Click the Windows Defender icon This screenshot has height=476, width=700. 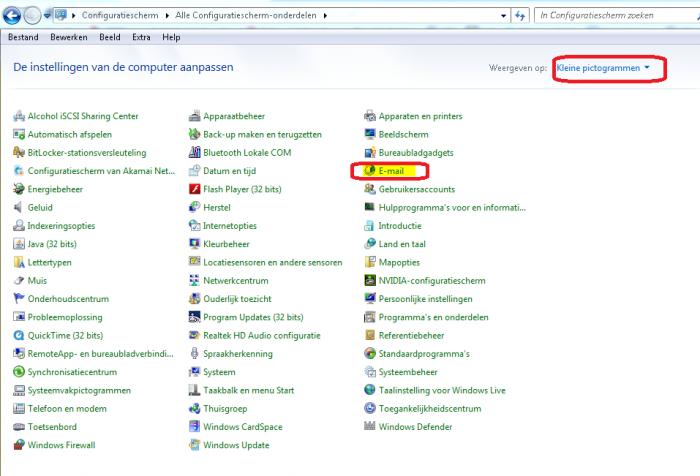point(370,427)
